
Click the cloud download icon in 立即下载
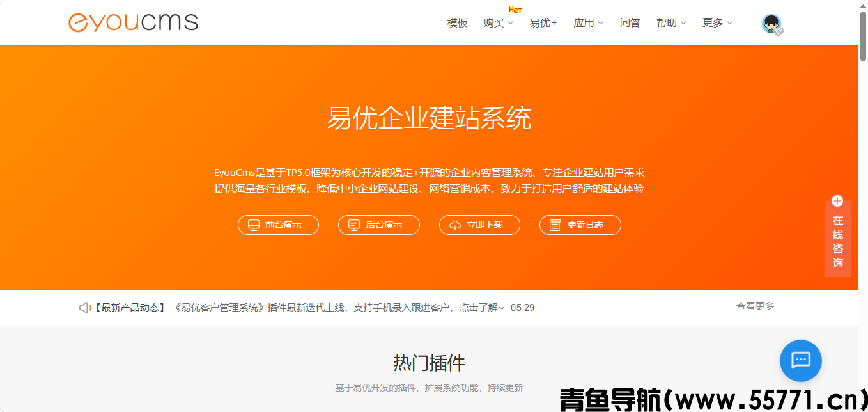coord(455,225)
